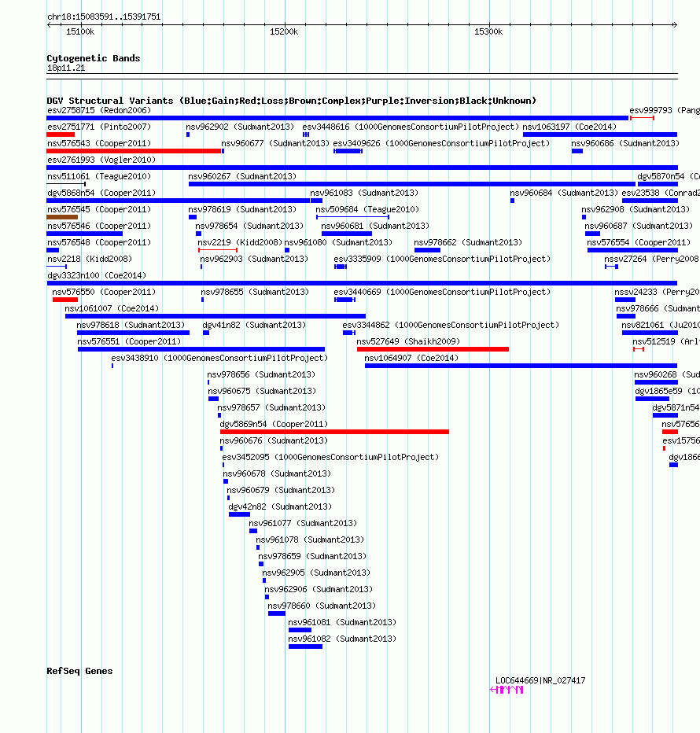The height and width of the screenshot is (733, 700).
Task: Click the nsv2219 (Kidd2008) label
Action: 240,242
